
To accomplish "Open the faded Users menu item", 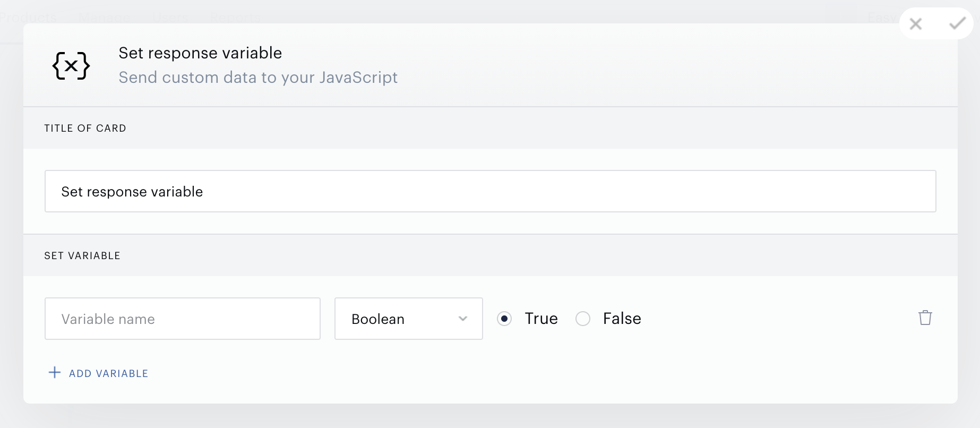I will point(170,18).
